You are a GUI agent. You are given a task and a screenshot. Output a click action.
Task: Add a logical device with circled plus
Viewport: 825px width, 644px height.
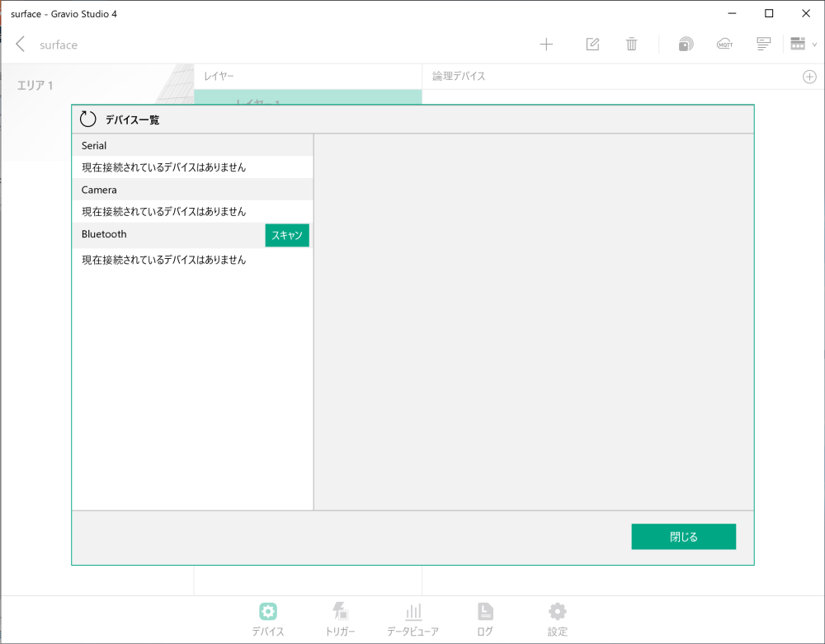click(809, 77)
